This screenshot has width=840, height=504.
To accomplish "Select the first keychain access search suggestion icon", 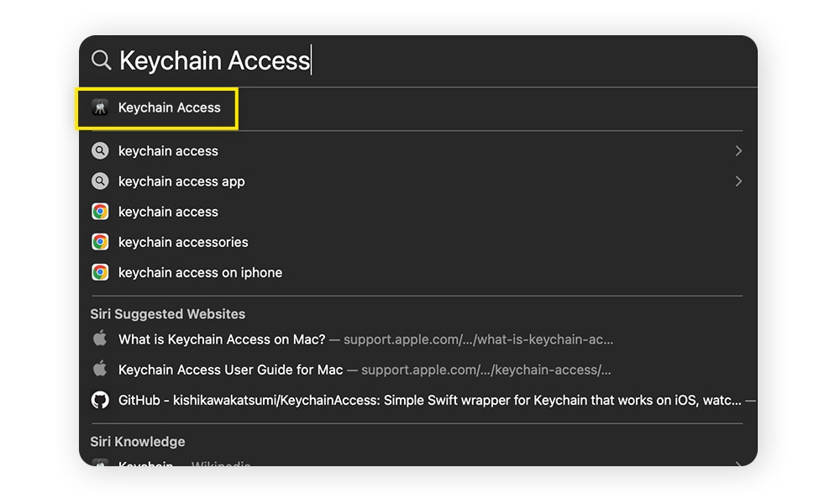I will tap(100, 151).
